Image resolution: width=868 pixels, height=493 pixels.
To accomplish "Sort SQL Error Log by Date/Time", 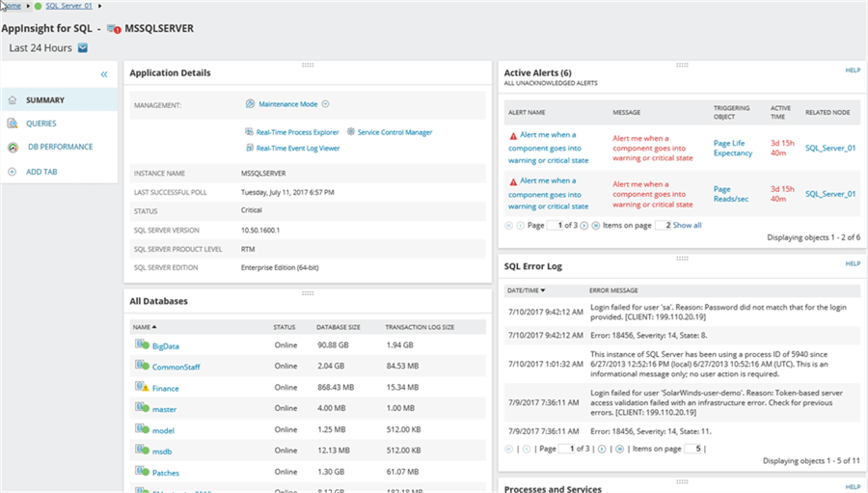I will 526,290.
